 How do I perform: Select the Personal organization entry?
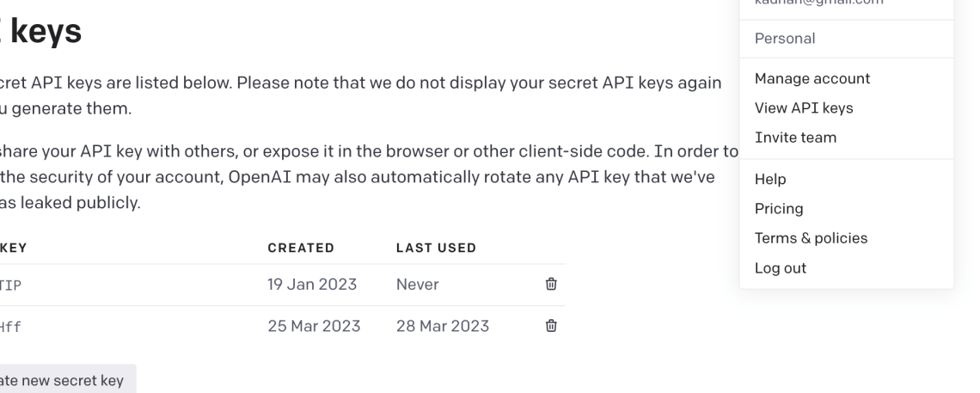click(784, 39)
